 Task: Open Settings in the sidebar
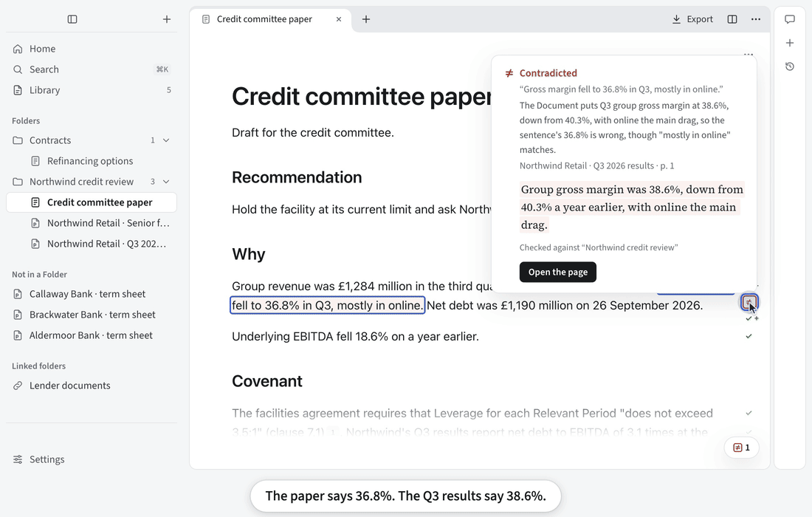91,459
